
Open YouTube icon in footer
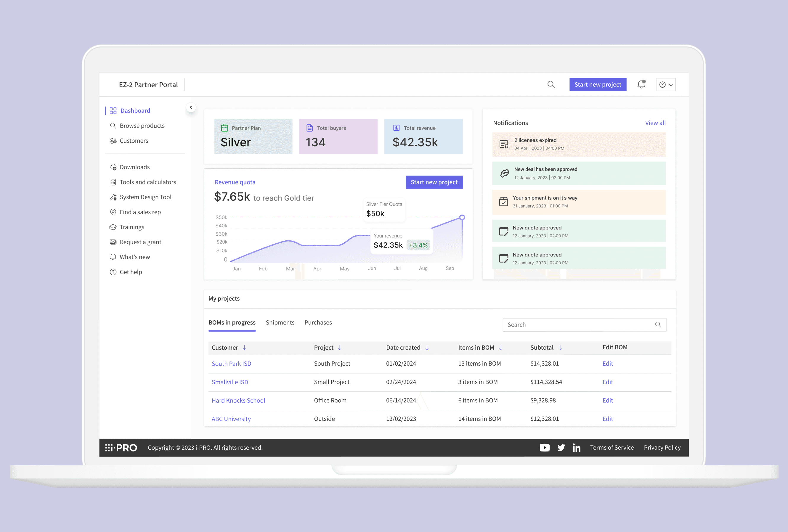tap(545, 448)
